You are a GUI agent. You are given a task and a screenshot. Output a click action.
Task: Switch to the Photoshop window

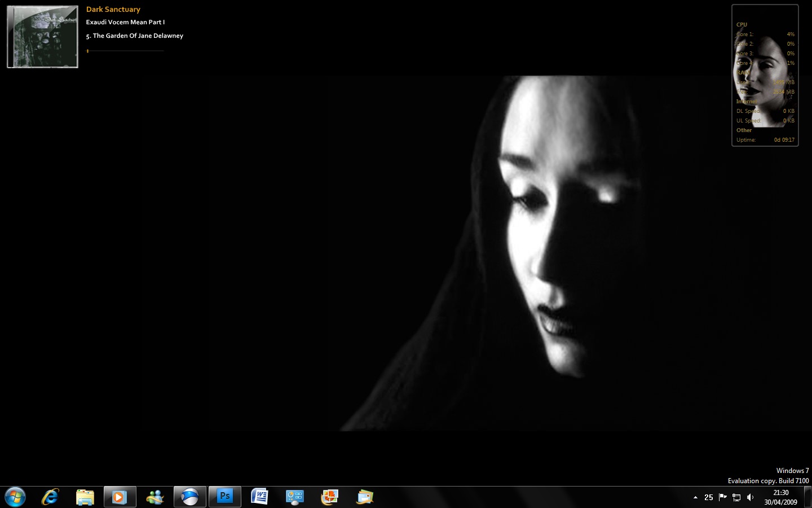[x=225, y=497]
